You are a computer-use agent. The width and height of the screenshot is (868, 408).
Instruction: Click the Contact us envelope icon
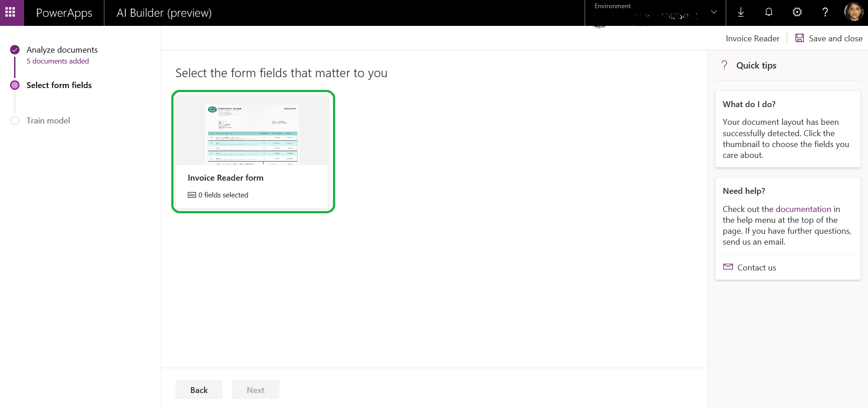click(728, 267)
